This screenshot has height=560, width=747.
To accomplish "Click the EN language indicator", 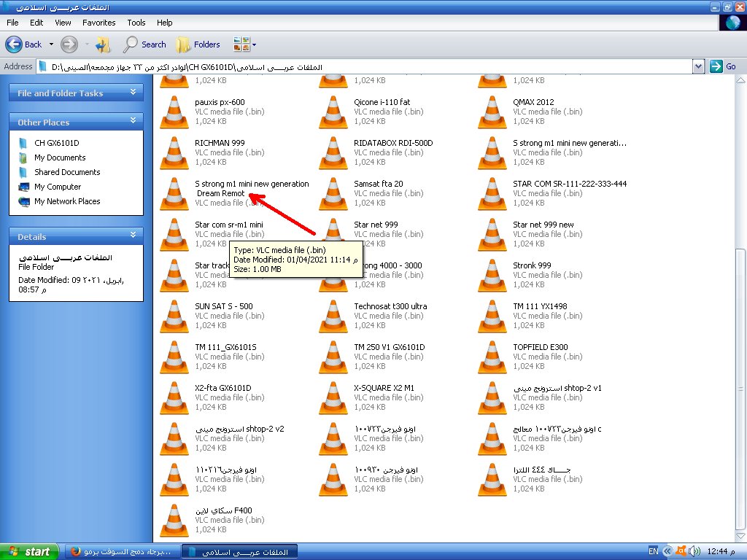I will pos(653,551).
